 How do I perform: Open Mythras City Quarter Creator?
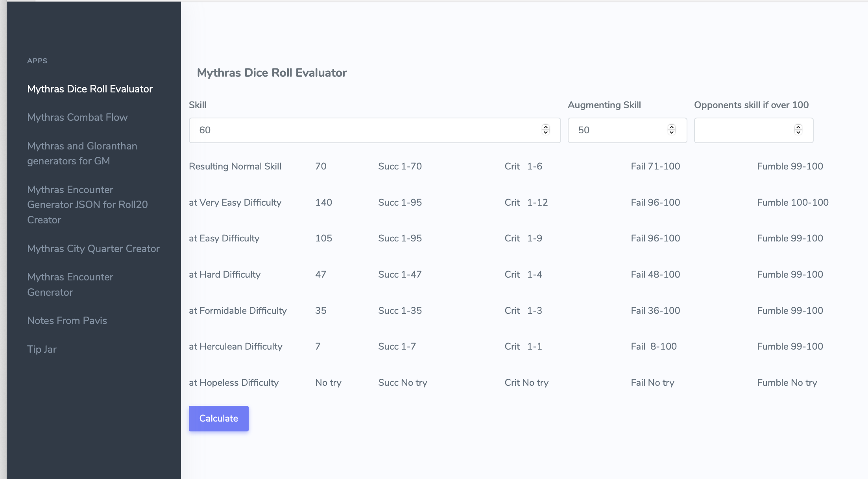93,249
